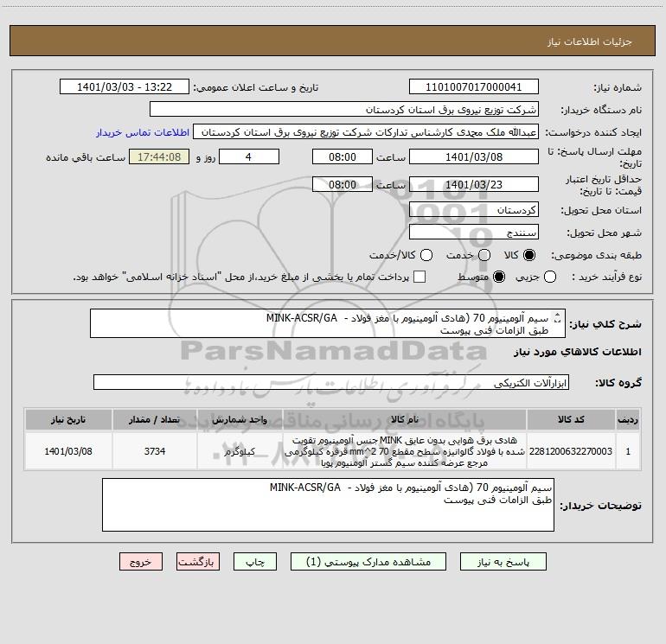This screenshot has height=644, width=666.
Task: Click the remaining days field showing 4
Action: pos(249,156)
